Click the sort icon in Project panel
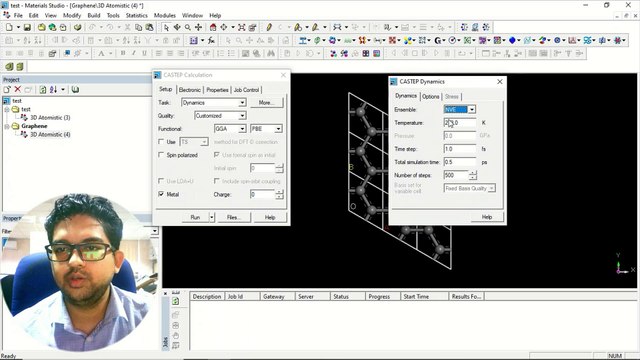 [53, 89]
